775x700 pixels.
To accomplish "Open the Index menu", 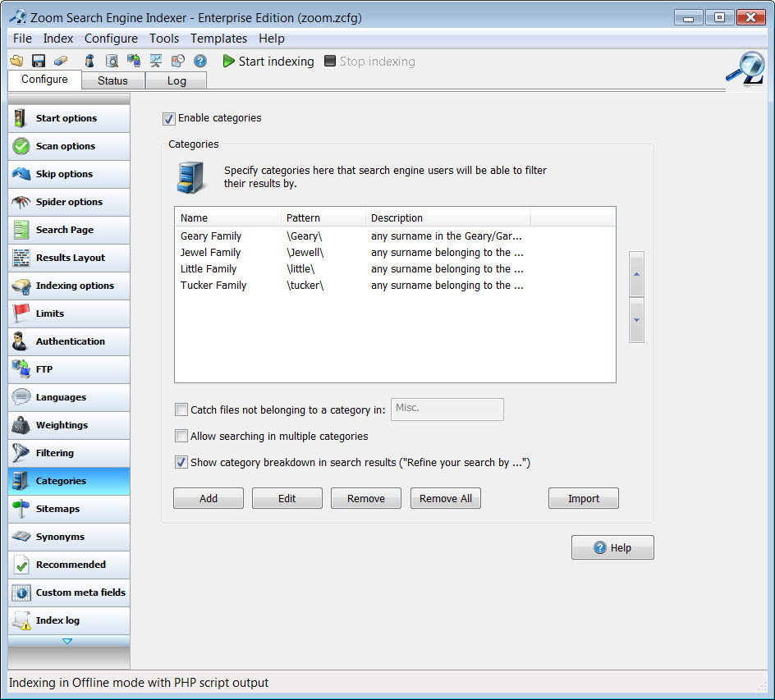I will coord(57,39).
